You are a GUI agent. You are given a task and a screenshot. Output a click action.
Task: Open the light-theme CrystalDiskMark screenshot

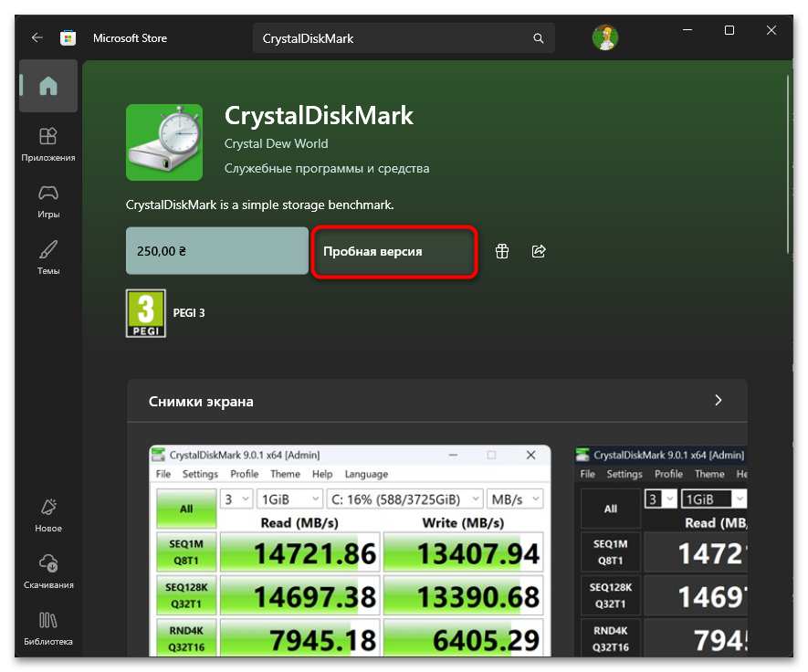pyautogui.click(x=350, y=551)
